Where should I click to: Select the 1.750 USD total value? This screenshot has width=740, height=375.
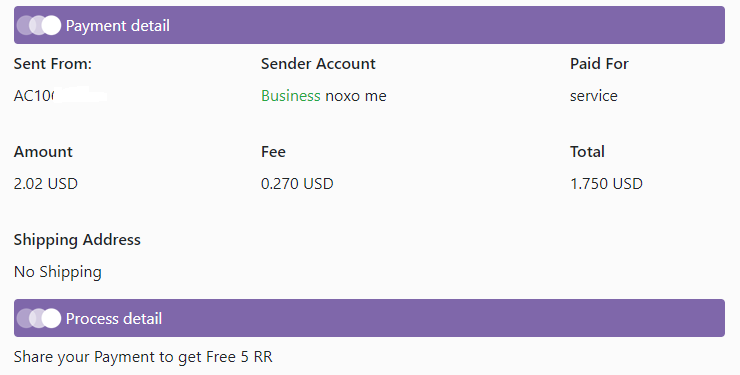[x=606, y=183]
